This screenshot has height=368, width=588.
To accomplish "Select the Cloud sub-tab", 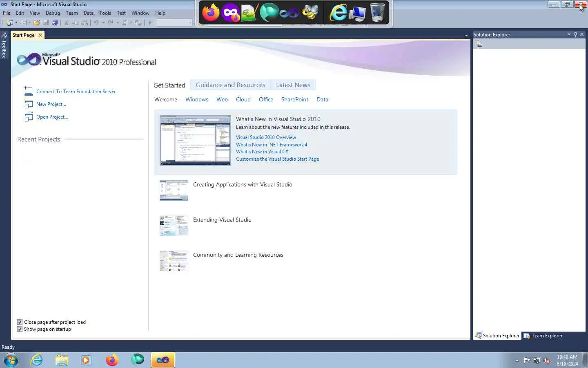I will point(243,99).
